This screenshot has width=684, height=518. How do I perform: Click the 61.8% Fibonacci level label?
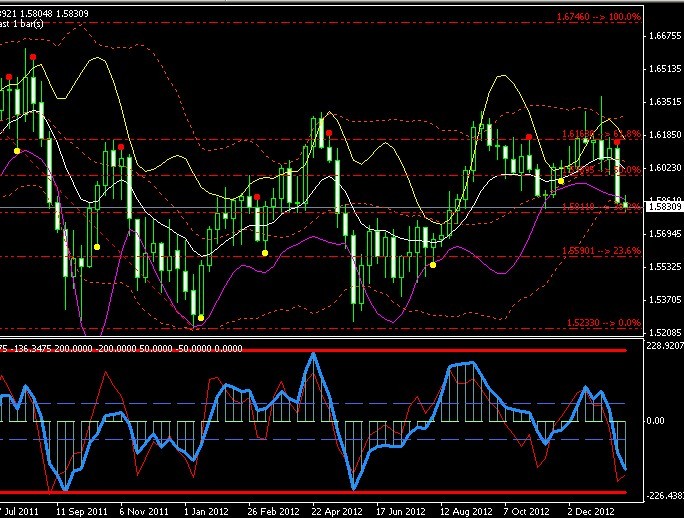tap(602, 134)
